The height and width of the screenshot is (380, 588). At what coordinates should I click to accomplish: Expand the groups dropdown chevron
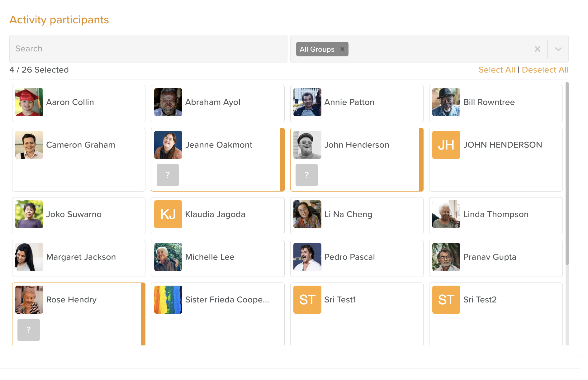558,49
